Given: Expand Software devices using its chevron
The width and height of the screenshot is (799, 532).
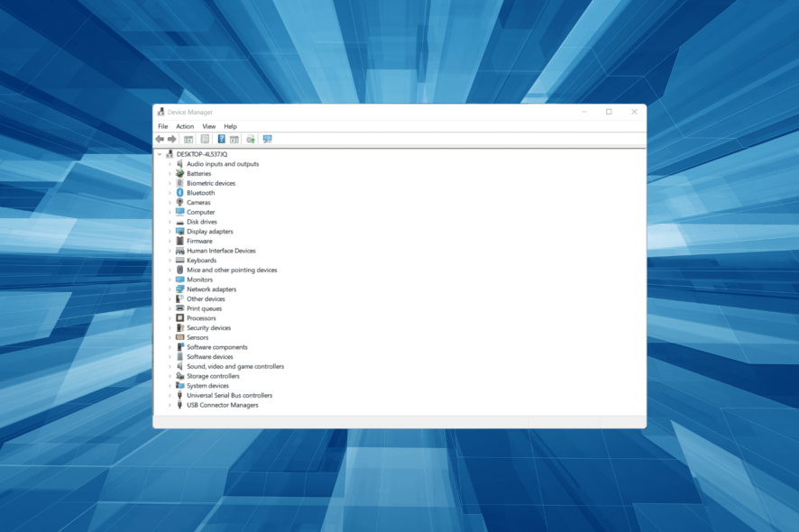Looking at the screenshot, I should (170, 357).
